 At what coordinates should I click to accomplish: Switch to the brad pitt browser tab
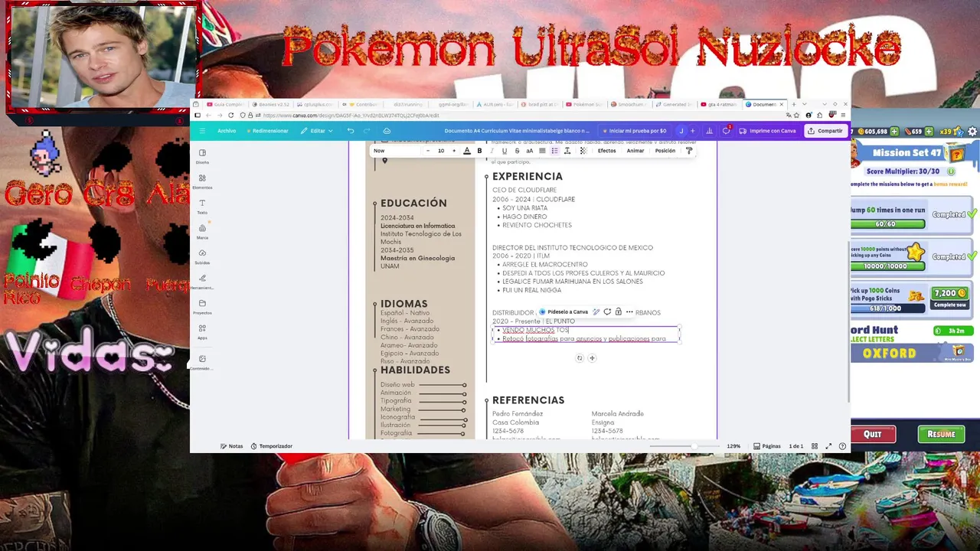543,104
